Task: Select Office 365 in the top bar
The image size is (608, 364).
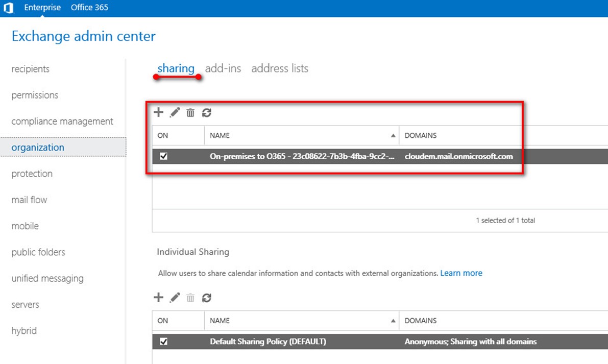Action: coord(89,7)
